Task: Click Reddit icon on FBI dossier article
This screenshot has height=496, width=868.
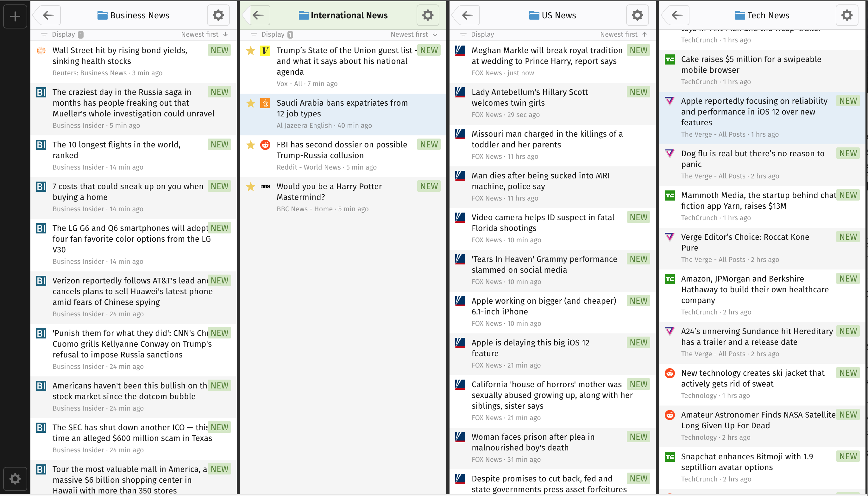Action: 265,145
